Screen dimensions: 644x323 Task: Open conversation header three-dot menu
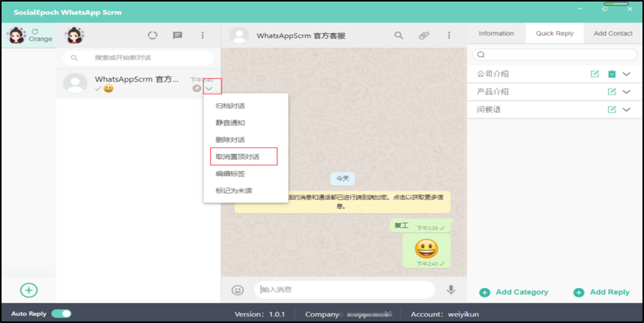[x=449, y=36]
